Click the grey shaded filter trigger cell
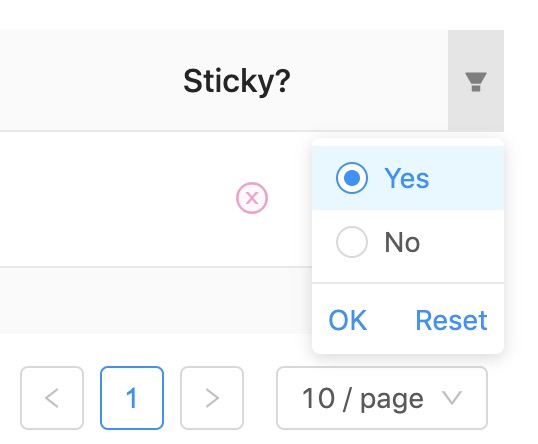 click(476, 80)
